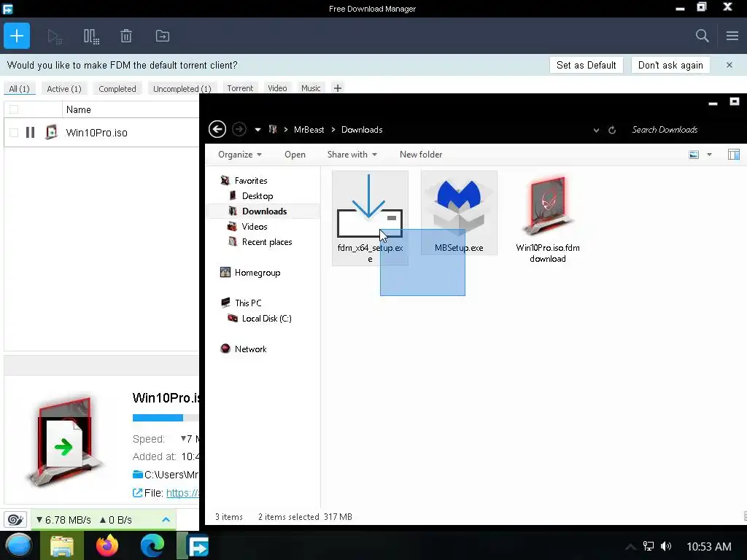
Task: Click Open in Explorer toolbar
Action: point(295,155)
